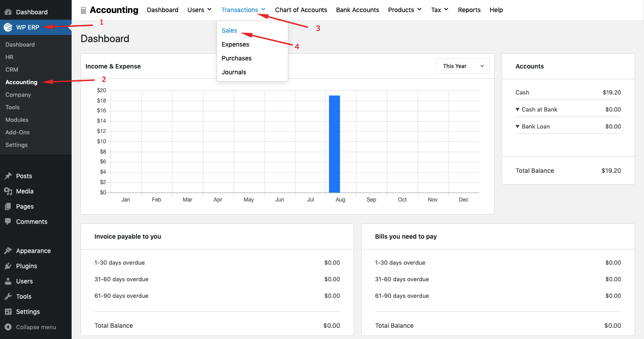The width and height of the screenshot is (644, 339).
Task: Open the This Year period dropdown
Action: click(462, 66)
